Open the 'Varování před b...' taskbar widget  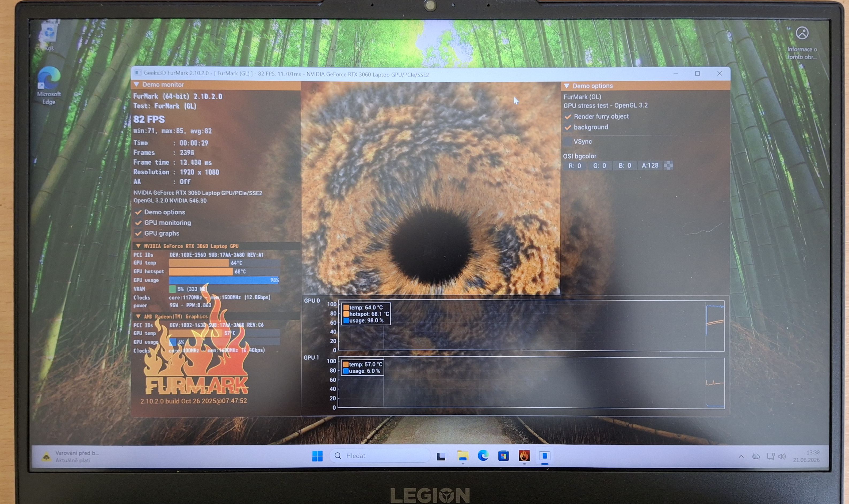click(x=70, y=457)
